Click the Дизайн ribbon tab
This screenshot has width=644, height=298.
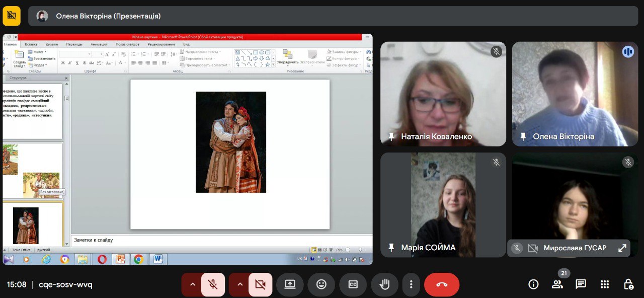[52, 44]
